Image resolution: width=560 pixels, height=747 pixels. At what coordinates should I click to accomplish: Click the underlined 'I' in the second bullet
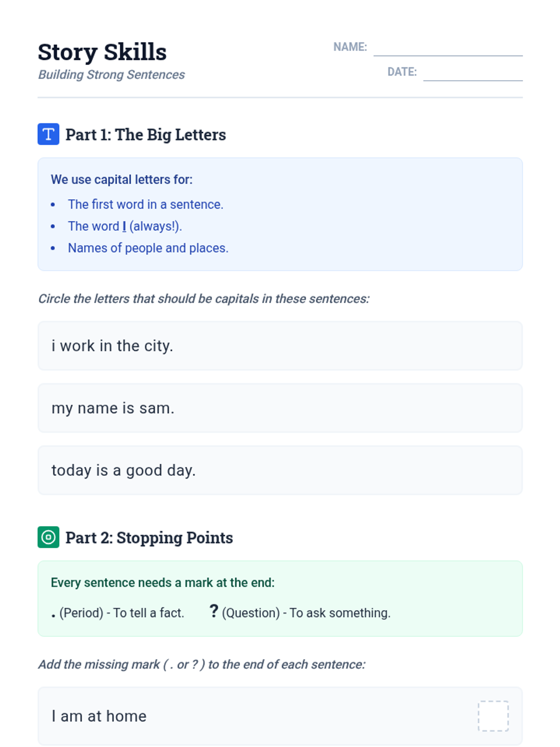pyautogui.click(x=124, y=226)
